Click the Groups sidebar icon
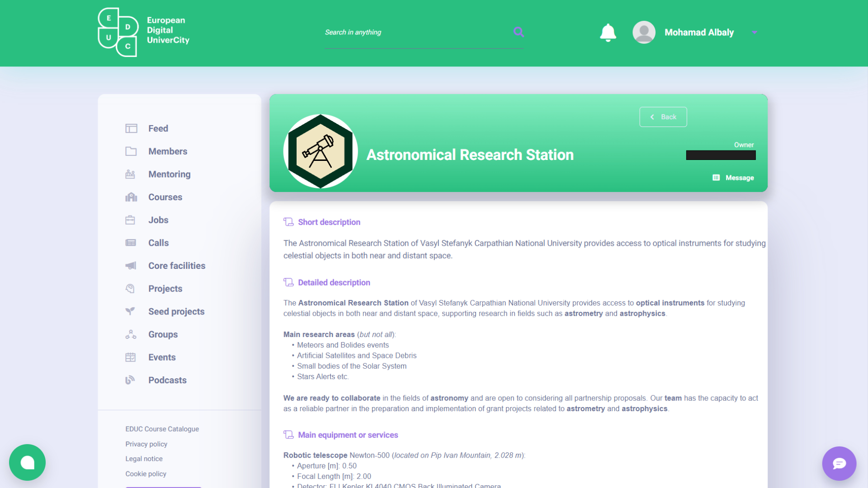 click(x=131, y=334)
